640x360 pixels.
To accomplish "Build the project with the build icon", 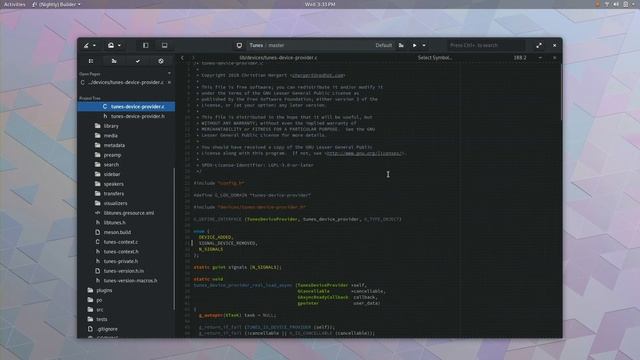I will point(401,45).
